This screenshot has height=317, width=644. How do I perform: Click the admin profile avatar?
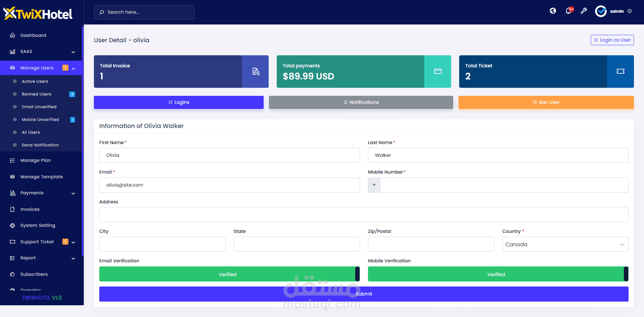(x=601, y=11)
